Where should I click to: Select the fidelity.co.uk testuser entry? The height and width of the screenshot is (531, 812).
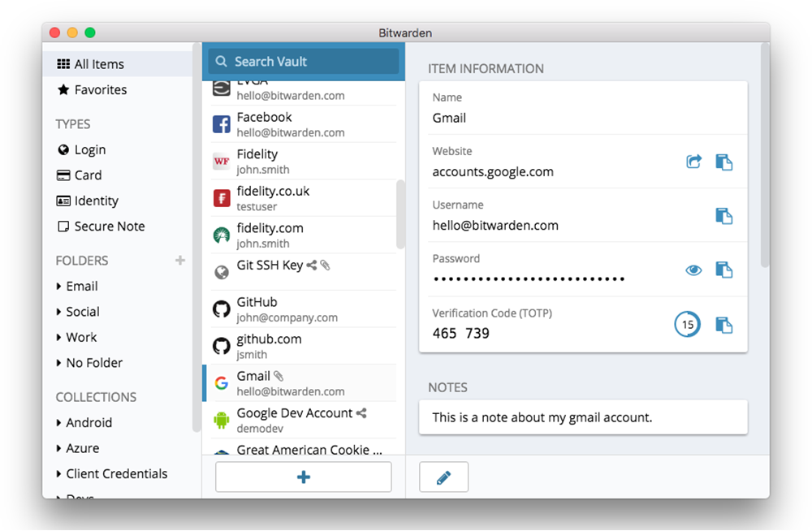[x=304, y=198]
